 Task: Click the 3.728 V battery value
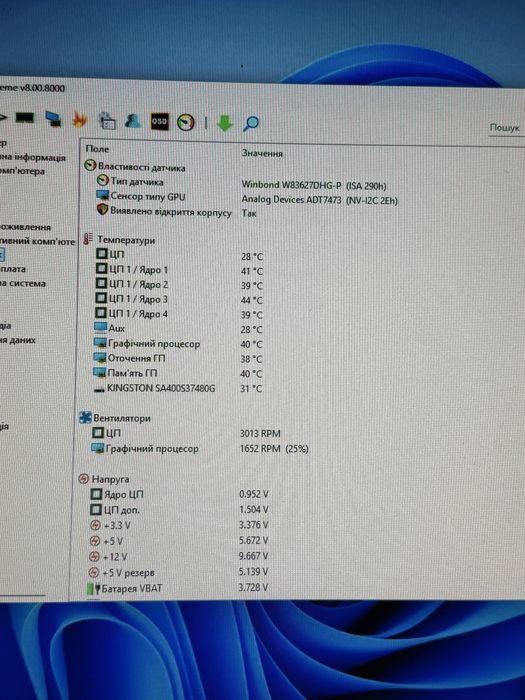(x=253, y=587)
